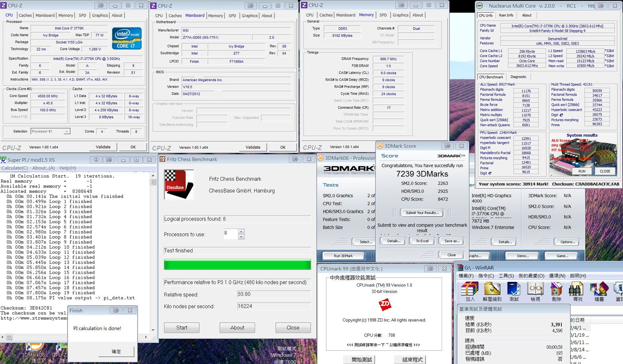Click the red ZD logo in CPUmark 99

[385, 305]
